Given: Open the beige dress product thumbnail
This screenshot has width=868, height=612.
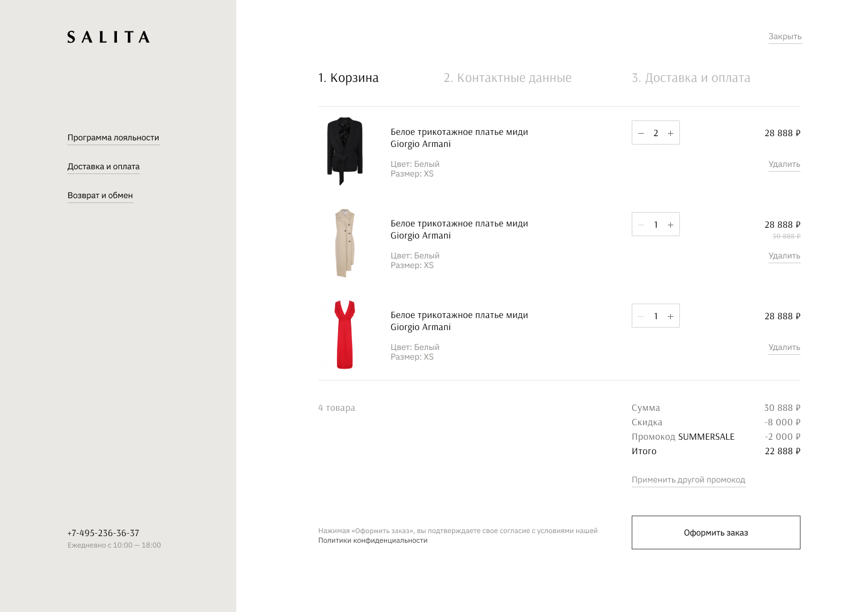Looking at the screenshot, I should coord(345,243).
